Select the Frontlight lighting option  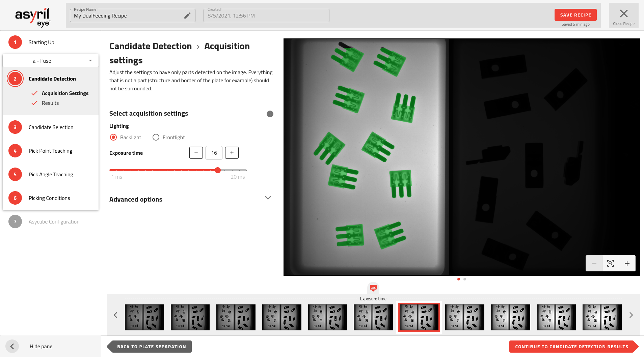(x=156, y=137)
